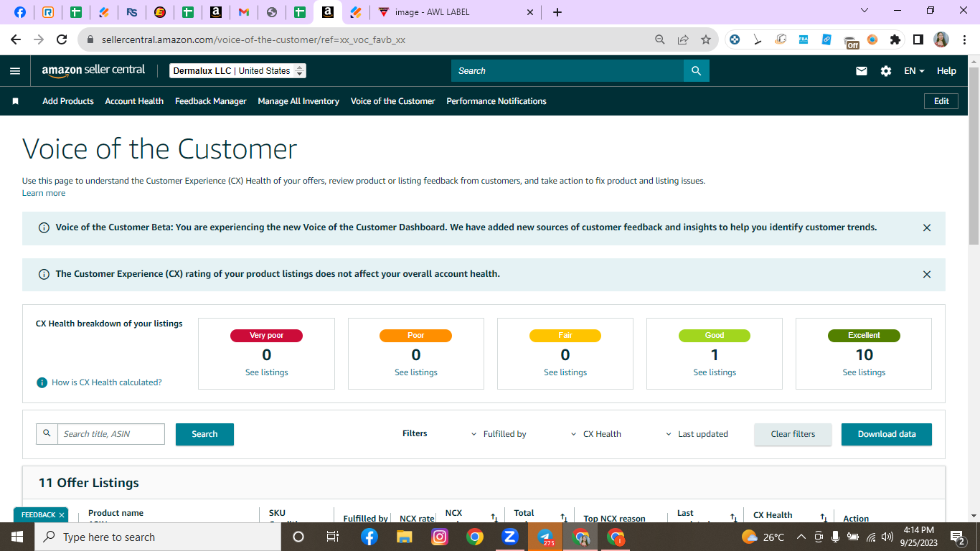Screen dimensions: 980x551
Task: Sort listings by Last updated column arrows
Action: click(x=733, y=517)
